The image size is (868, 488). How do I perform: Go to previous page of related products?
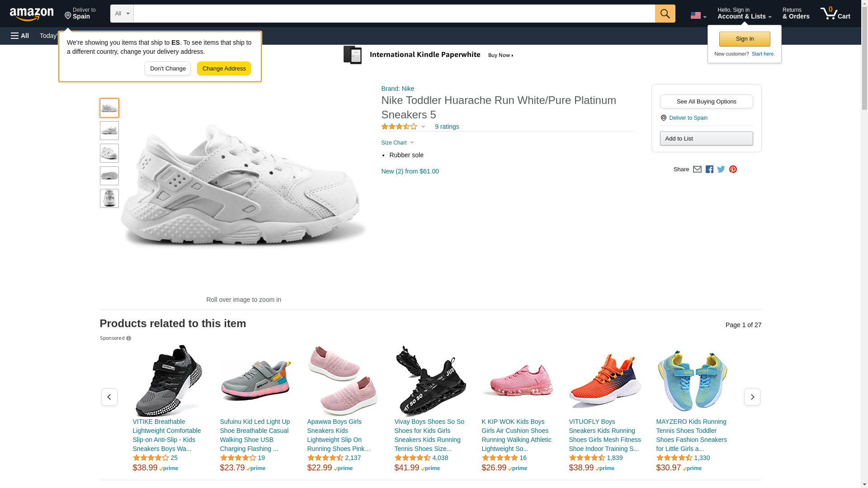click(109, 397)
